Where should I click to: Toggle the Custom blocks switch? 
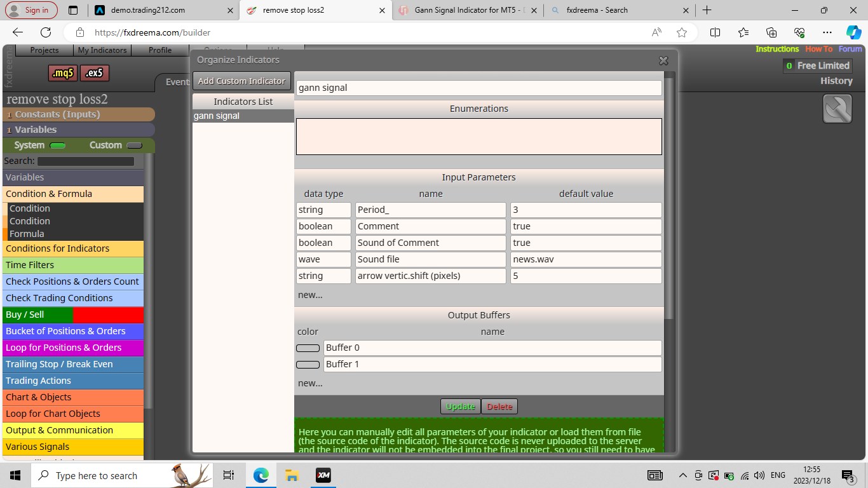tap(134, 146)
